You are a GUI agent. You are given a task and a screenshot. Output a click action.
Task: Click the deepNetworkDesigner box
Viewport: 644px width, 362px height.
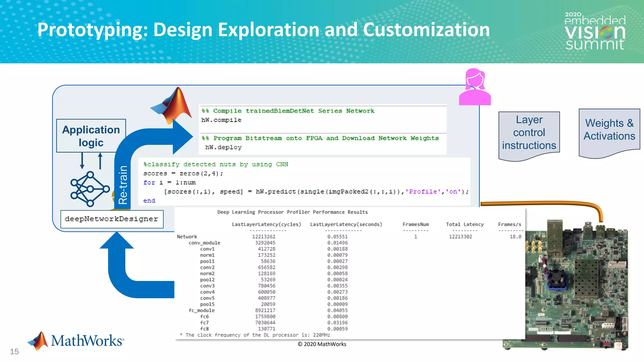point(112,219)
